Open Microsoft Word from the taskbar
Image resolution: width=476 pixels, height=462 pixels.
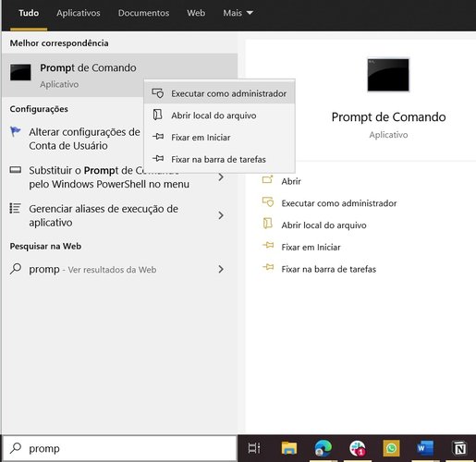pos(425,448)
